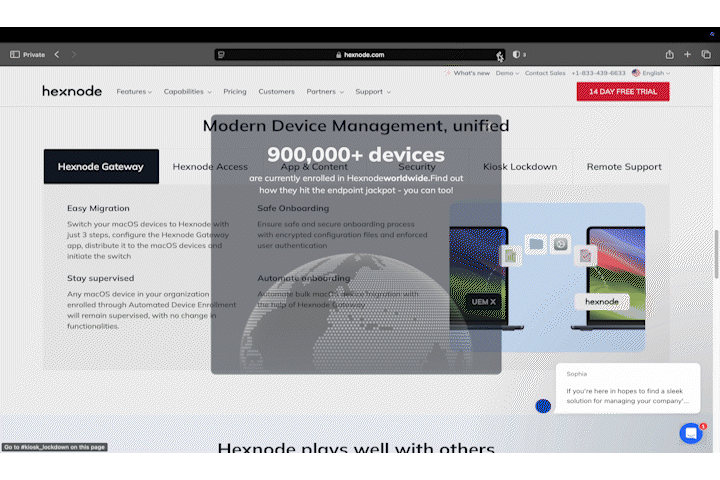Click the page's vertical scrollbar
Viewport: 720px width, 480px height.
[x=716, y=254]
